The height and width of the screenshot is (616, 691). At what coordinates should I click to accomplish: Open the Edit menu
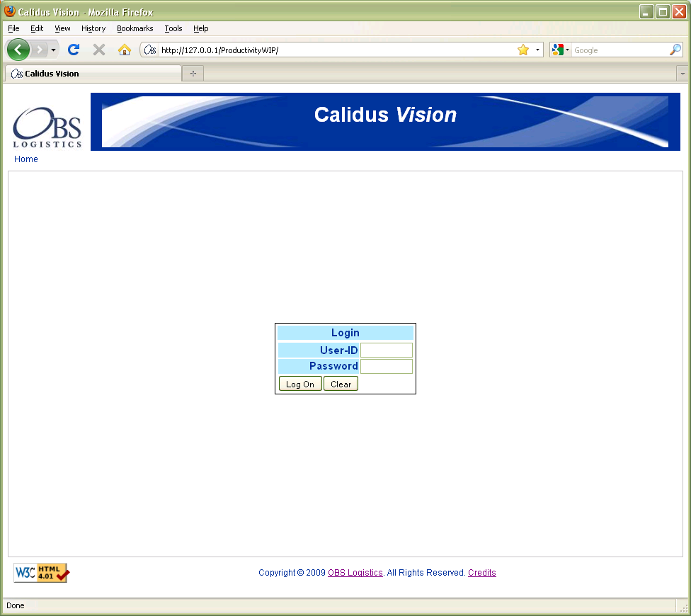point(37,28)
